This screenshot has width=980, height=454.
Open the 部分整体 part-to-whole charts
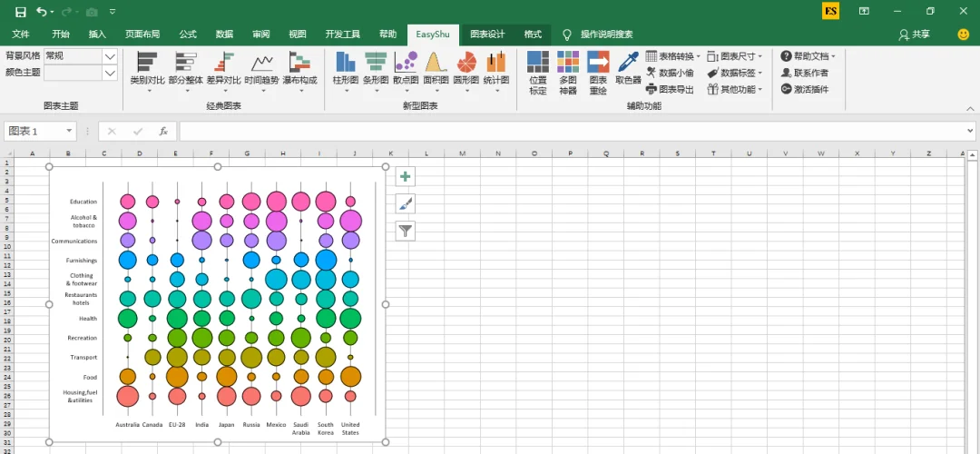pyautogui.click(x=186, y=72)
